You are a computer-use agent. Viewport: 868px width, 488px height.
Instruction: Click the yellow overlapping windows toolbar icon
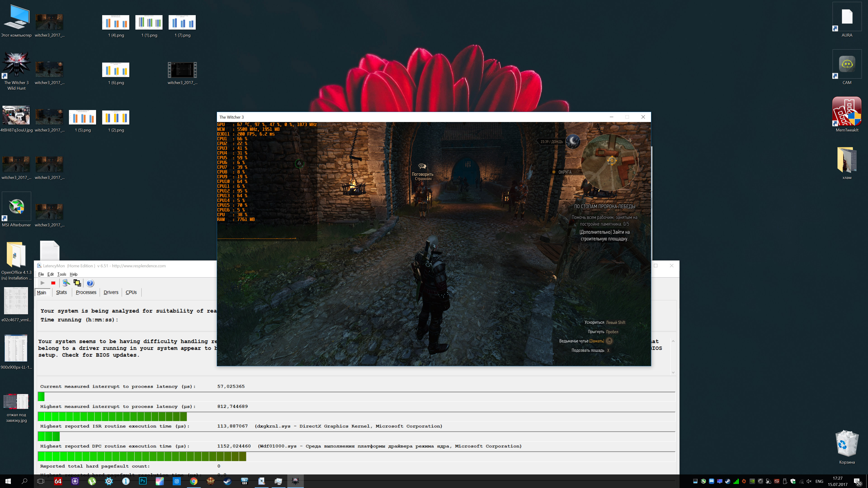[x=77, y=283]
